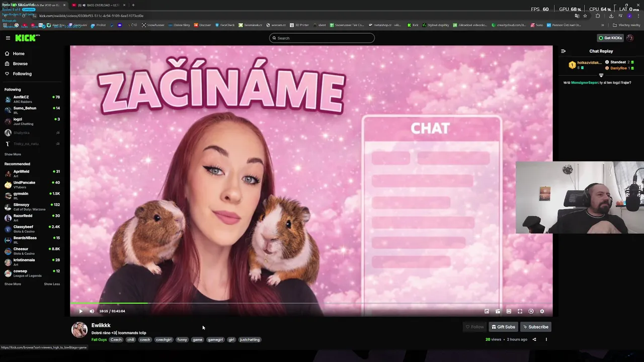The height and width of the screenshot is (362, 644).
Task: Select the funny tag
Action: [x=182, y=340]
